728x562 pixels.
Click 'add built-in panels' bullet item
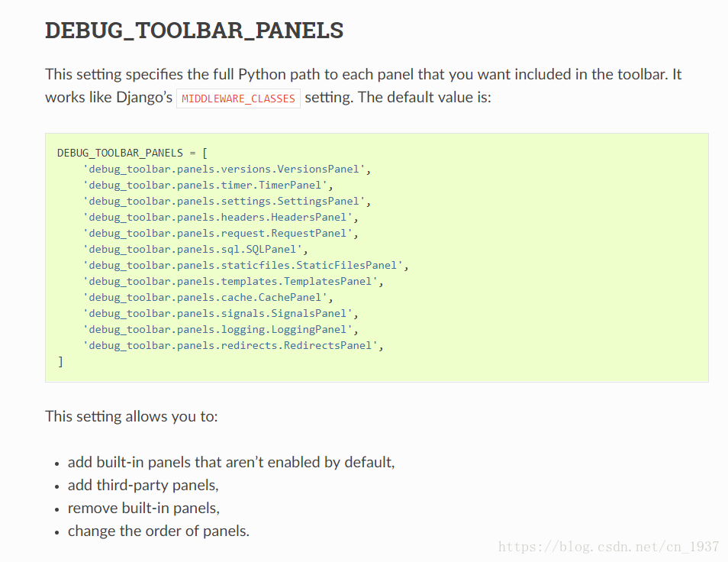pos(230,462)
